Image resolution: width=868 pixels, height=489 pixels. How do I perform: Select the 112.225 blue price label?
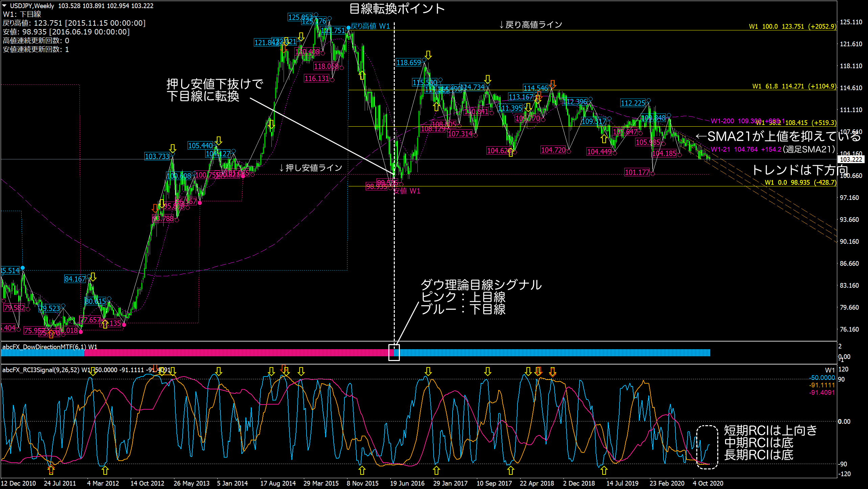(633, 103)
